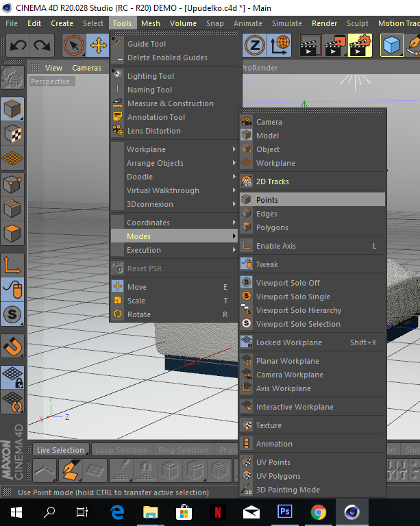Select the Live Selection arrow tool icon
The image size is (420, 526).
[x=74, y=45]
